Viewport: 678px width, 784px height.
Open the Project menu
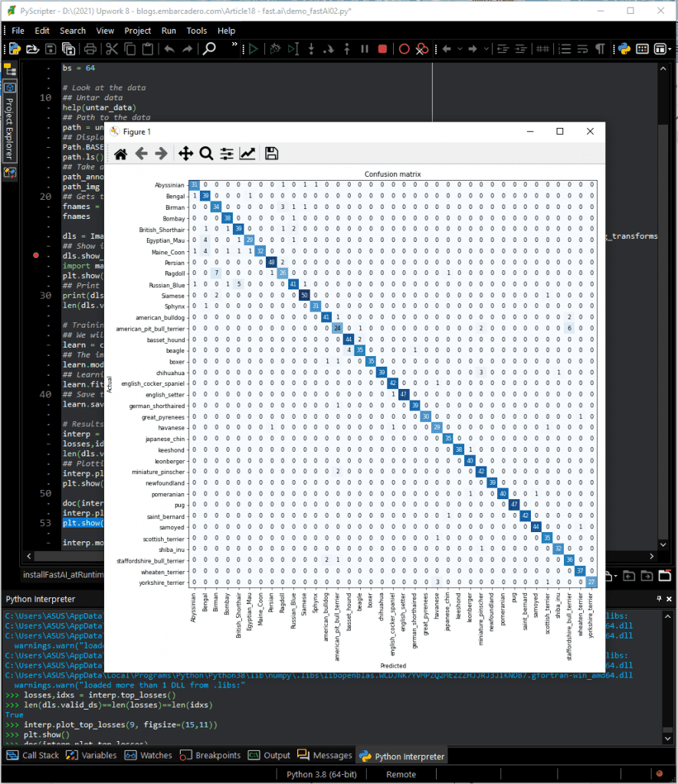pos(138,31)
